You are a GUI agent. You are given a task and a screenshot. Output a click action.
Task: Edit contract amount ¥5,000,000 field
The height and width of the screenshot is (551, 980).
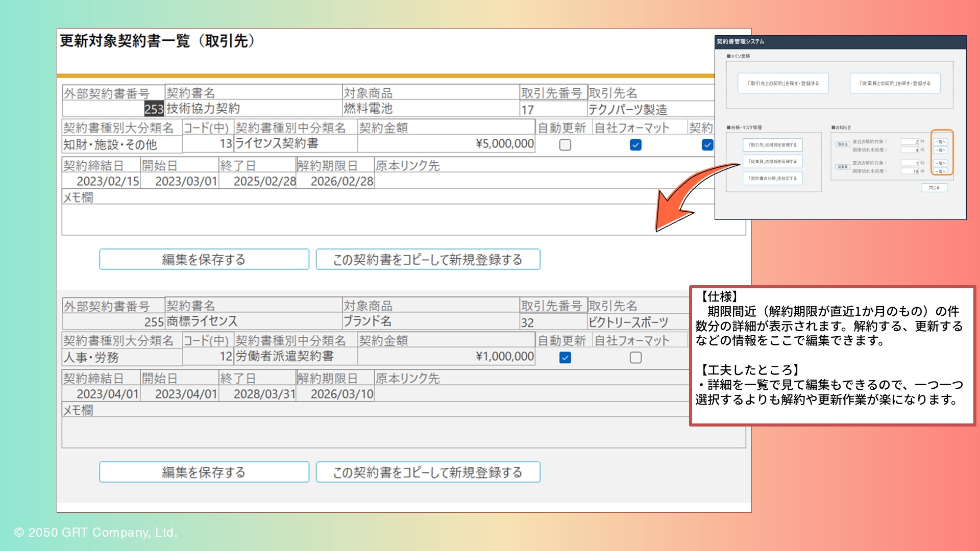(x=446, y=144)
